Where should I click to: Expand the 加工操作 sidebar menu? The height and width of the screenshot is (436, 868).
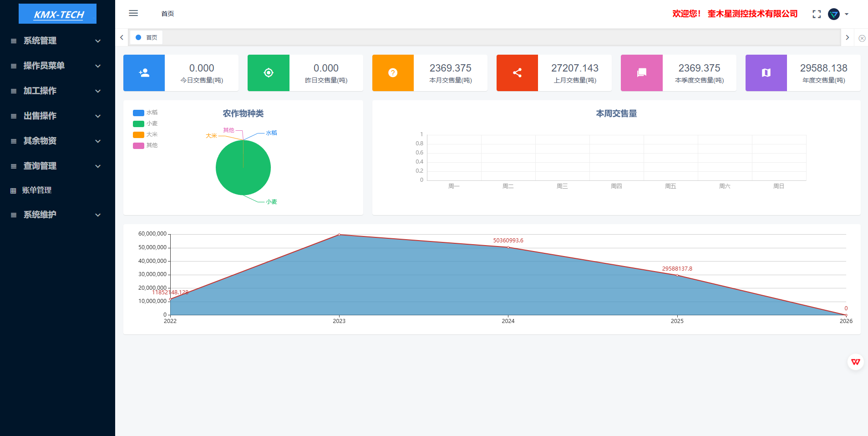click(x=57, y=91)
